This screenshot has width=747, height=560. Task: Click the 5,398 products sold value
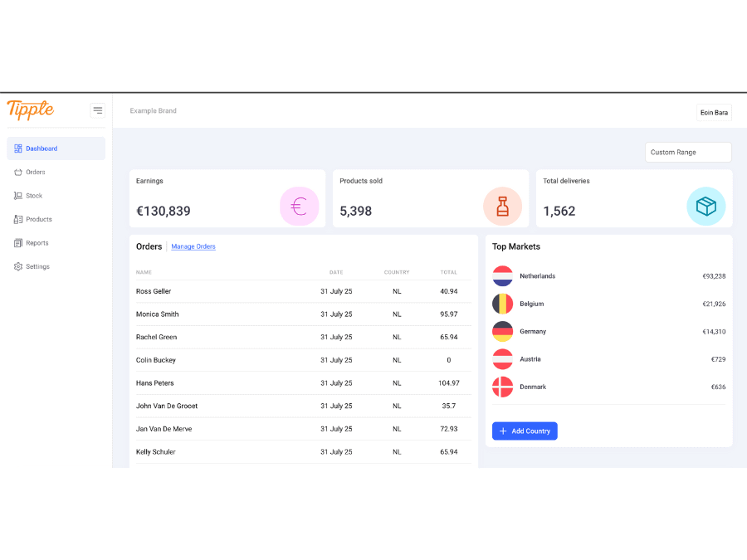click(x=355, y=211)
